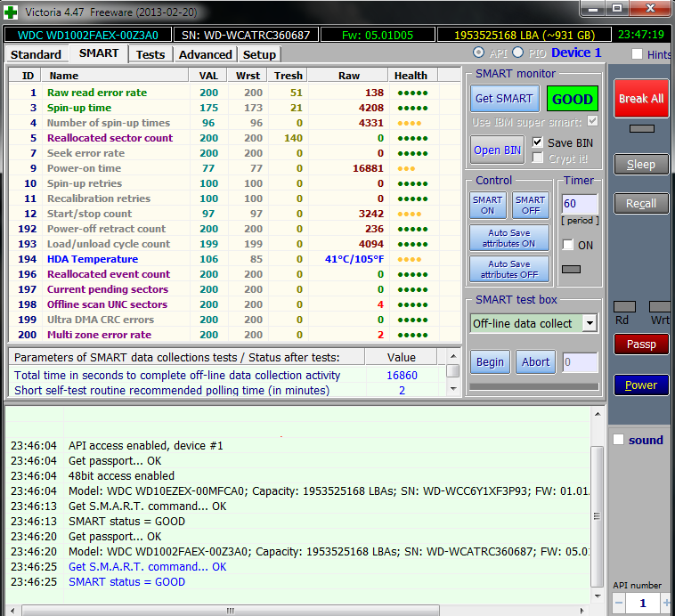Toggle Use IBM super smart checkbox
The image size is (675, 616).
593,121
